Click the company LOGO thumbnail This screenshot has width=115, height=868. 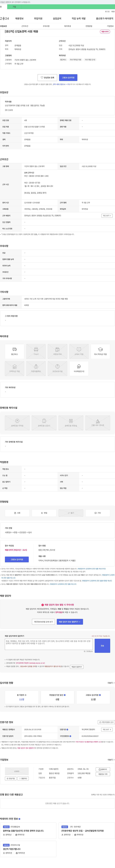tap(17, 771)
